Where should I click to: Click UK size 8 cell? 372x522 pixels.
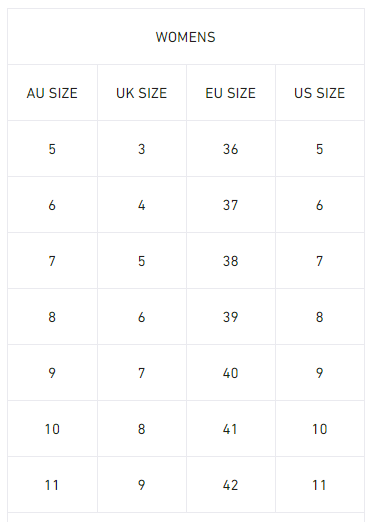tap(142, 429)
